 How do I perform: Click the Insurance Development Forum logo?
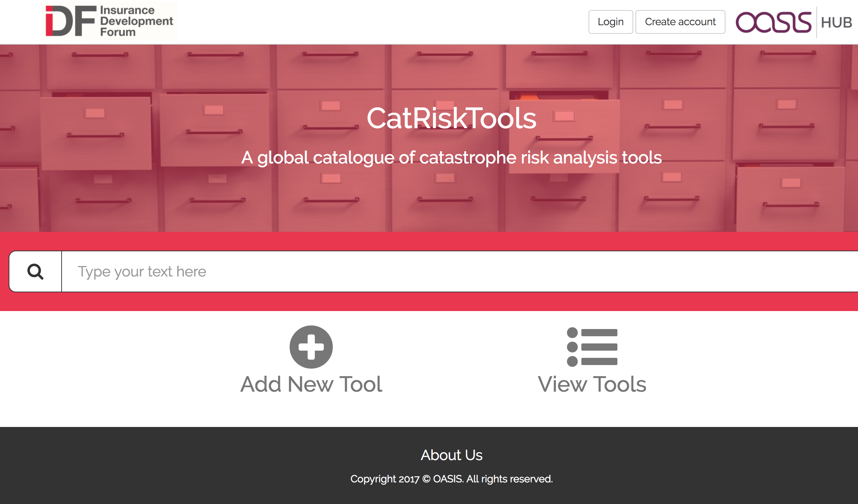(x=109, y=21)
